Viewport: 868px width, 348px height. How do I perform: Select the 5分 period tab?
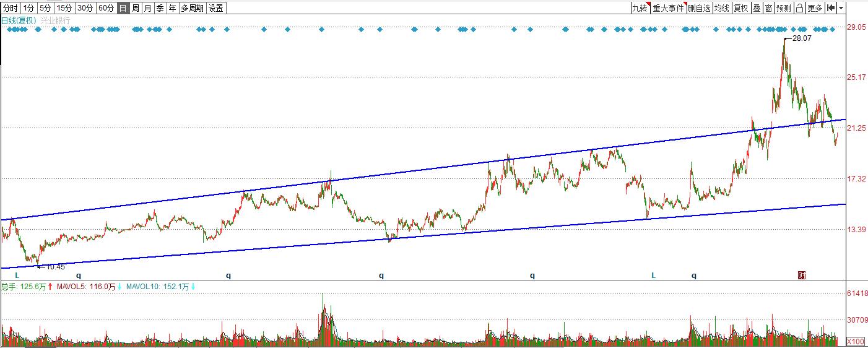click(x=45, y=8)
